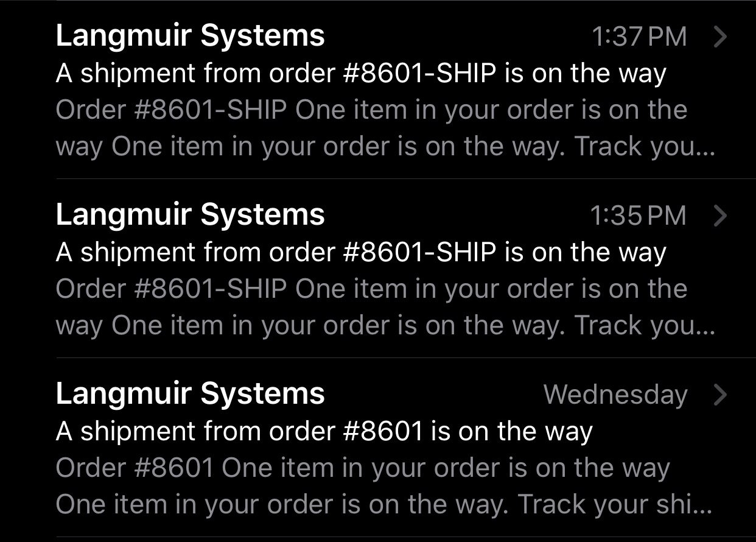
Task: Open the chevron beside the Wednesday email
Action: coord(720,395)
